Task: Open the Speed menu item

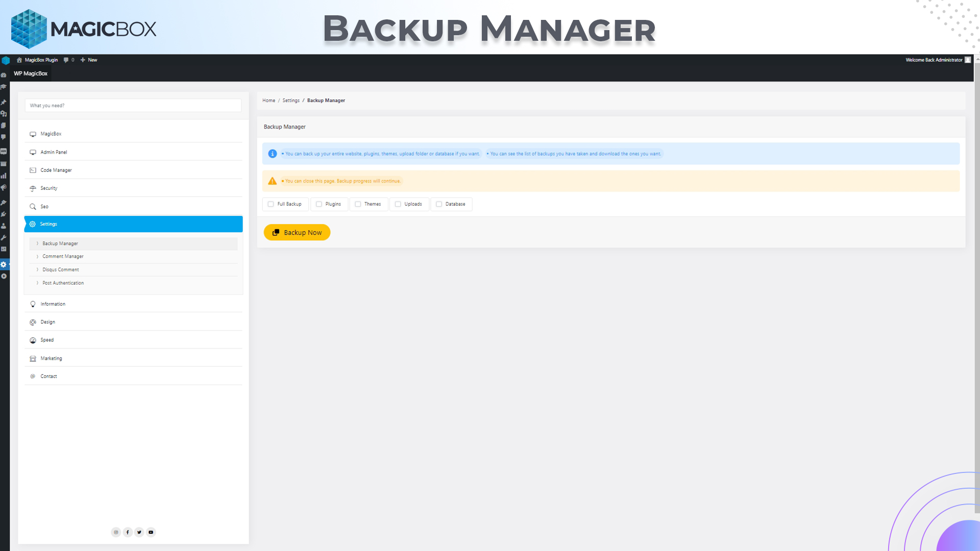Action: point(133,340)
